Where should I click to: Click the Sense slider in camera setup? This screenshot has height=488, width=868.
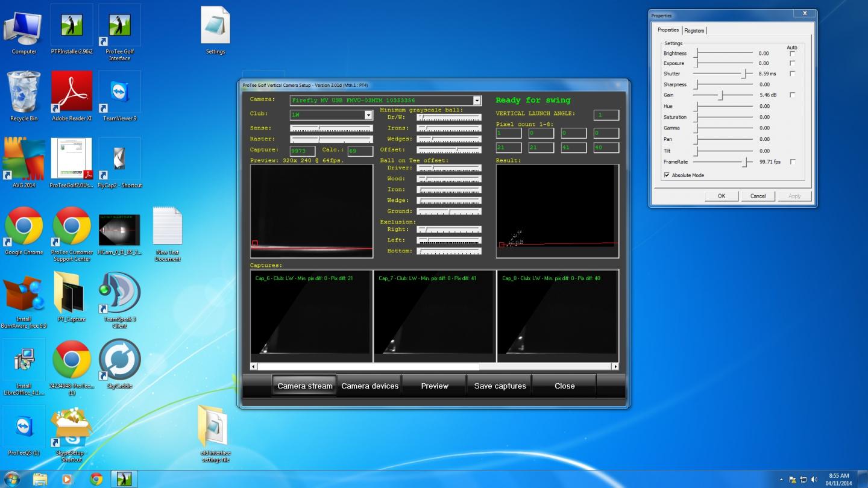tap(331, 128)
